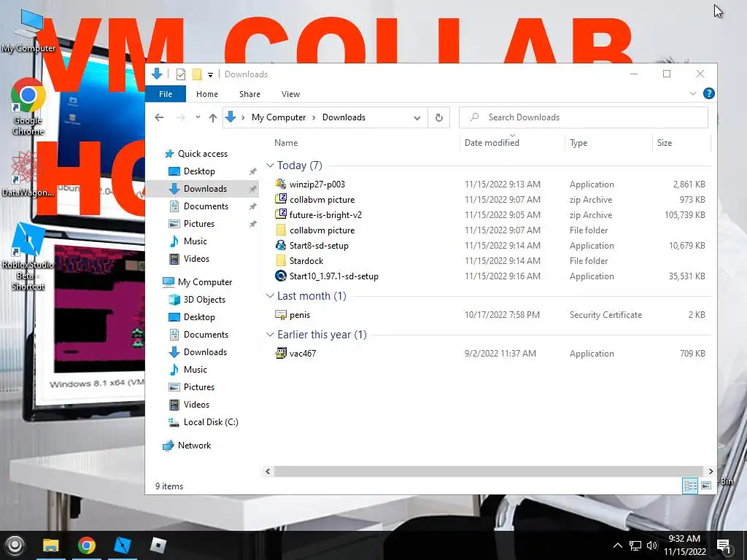The height and width of the screenshot is (560, 747).
Task: Select the vac467 application icon
Action: [281, 354]
